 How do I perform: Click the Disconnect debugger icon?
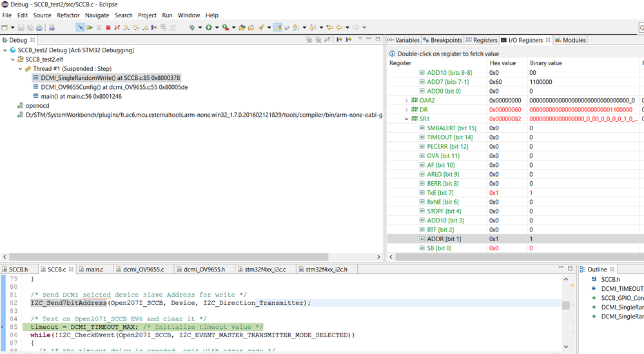tap(117, 28)
